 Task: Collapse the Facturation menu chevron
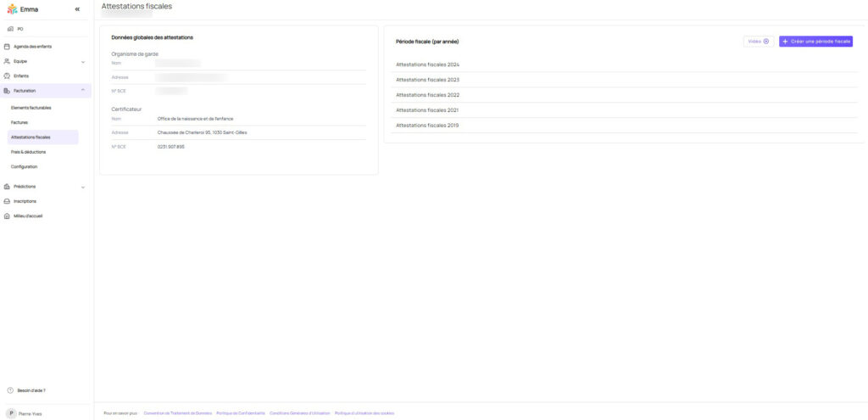point(82,90)
